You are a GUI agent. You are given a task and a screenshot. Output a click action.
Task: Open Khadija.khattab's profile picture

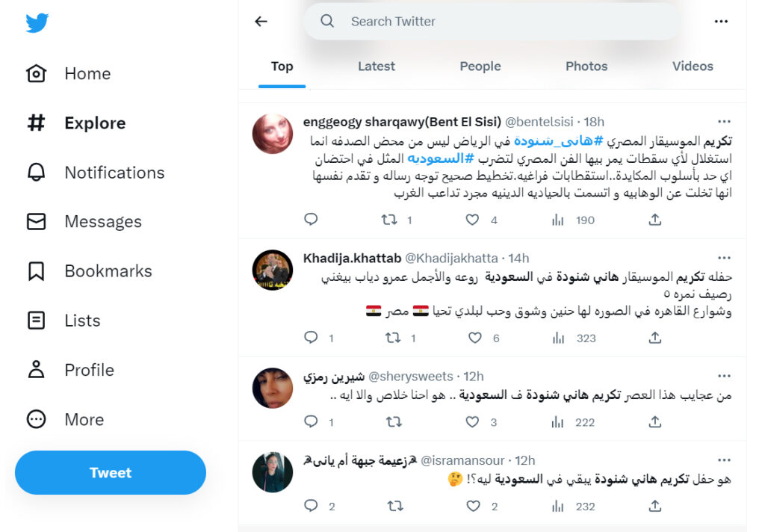tap(272, 270)
